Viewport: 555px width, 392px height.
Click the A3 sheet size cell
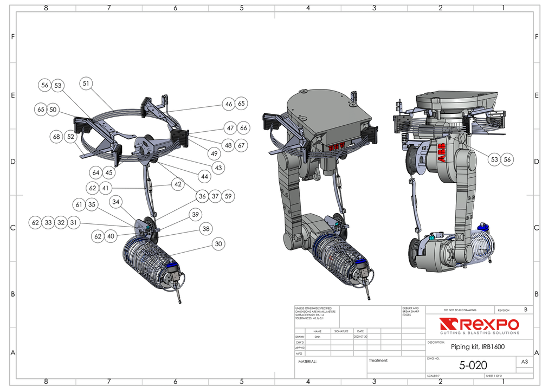coord(524,361)
